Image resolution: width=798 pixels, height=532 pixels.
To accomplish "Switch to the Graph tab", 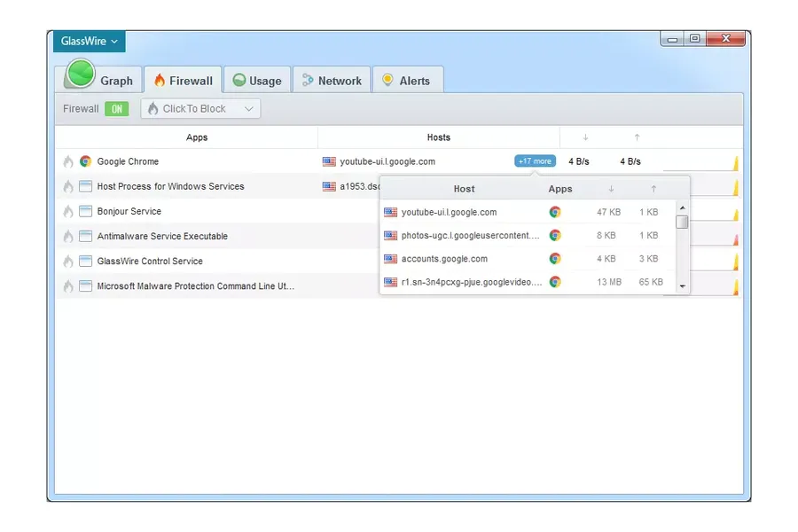I will 98,80.
